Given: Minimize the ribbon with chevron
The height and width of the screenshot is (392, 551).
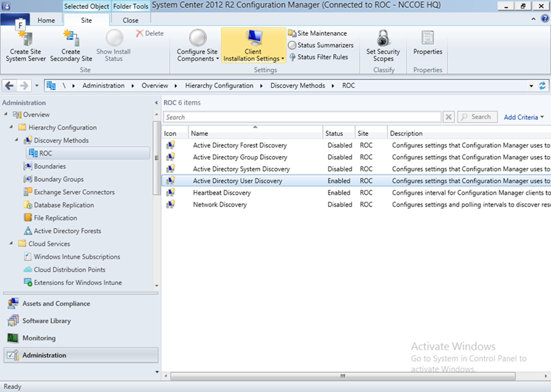Looking at the screenshot, I should click(533, 19).
